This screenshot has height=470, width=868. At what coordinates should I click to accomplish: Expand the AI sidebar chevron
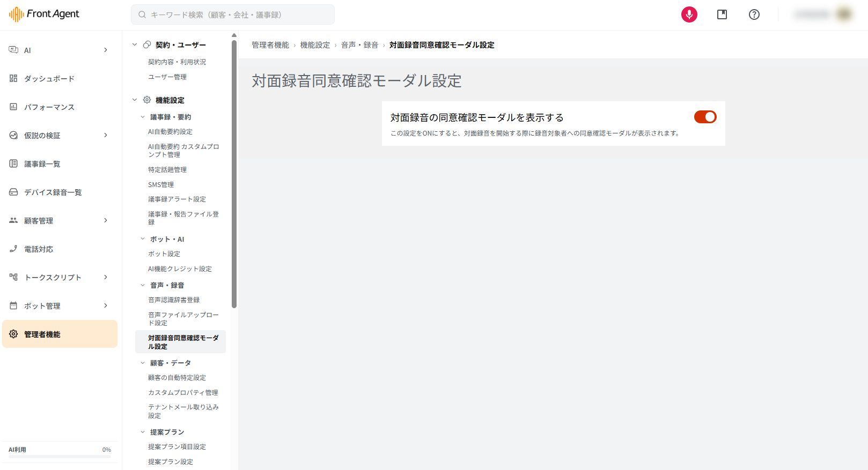point(106,50)
